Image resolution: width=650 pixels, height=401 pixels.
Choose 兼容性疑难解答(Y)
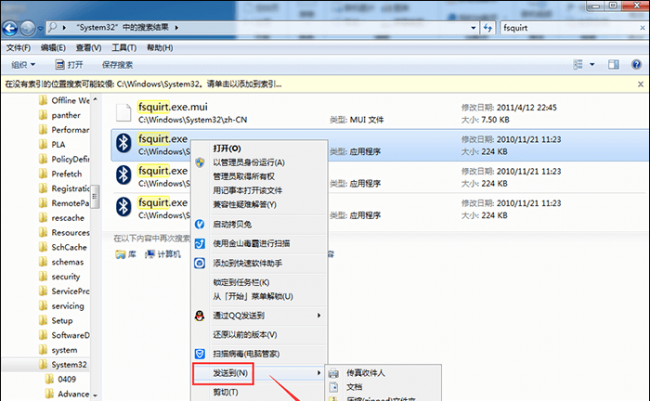259,204
